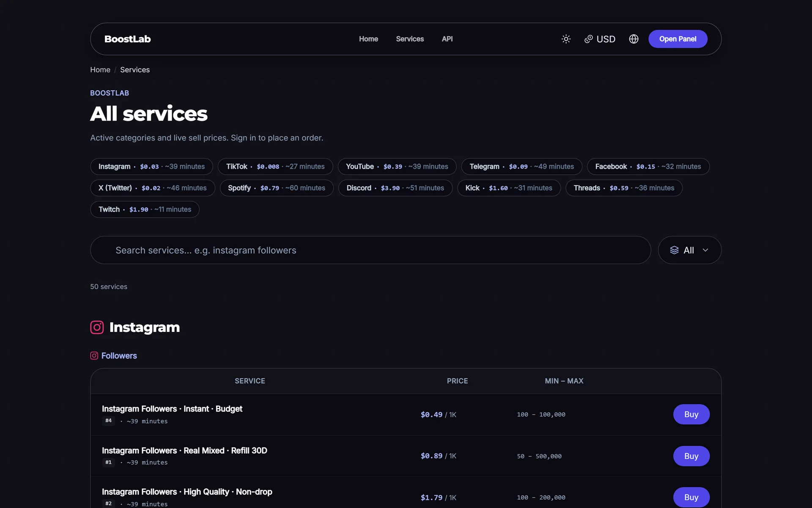Open the USD currency selector
This screenshot has height=508, width=812.
[x=600, y=39]
